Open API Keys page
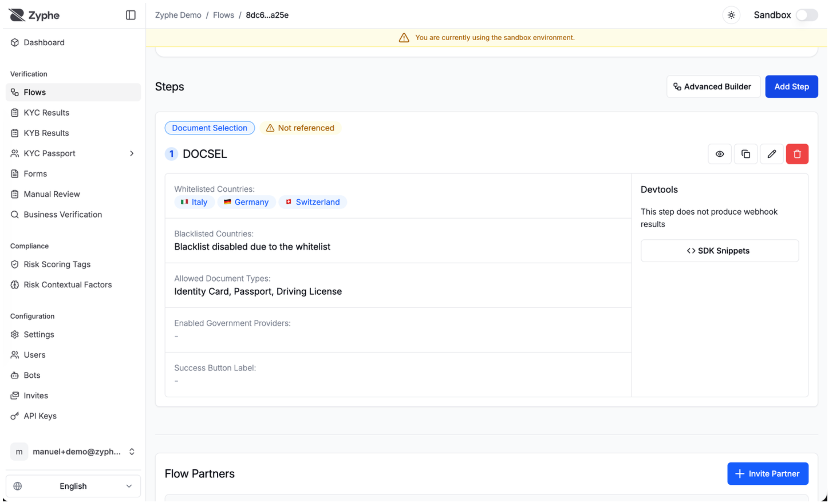This screenshot has height=504, width=830. click(73, 416)
